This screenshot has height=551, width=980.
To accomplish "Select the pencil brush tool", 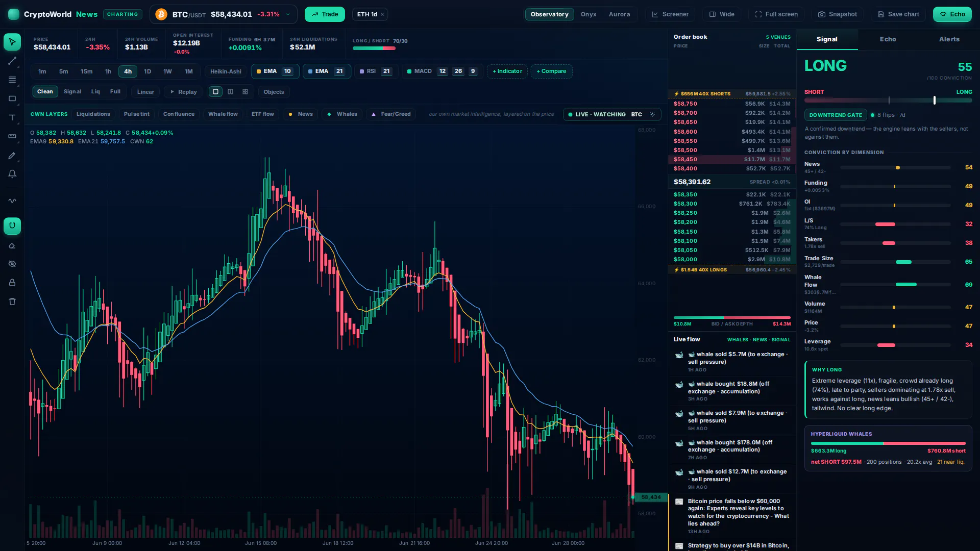I will pos(12,156).
